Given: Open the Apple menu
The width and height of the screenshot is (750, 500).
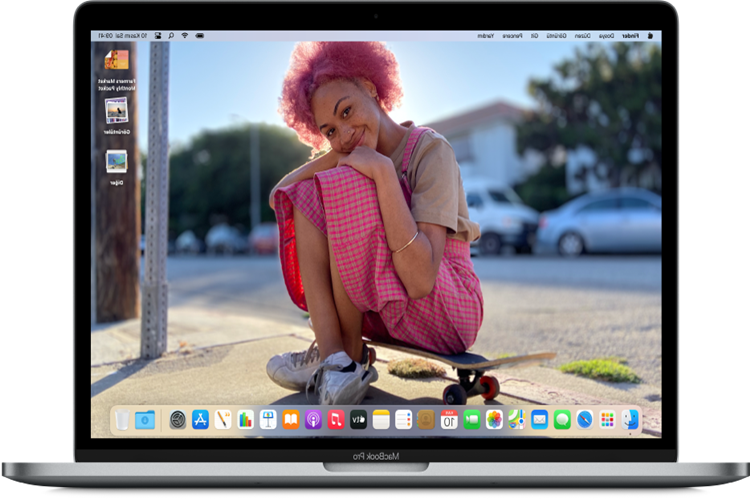Looking at the screenshot, I should click(650, 35).
